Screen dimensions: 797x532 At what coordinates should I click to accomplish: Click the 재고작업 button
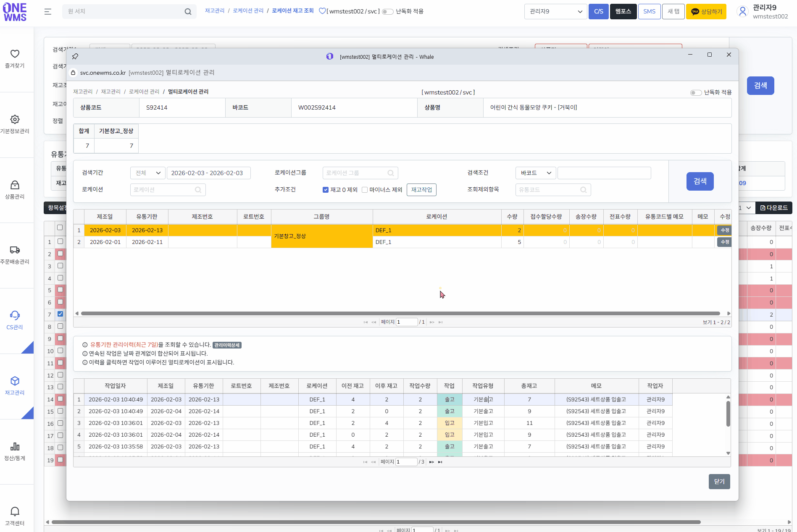click(421, 190)
